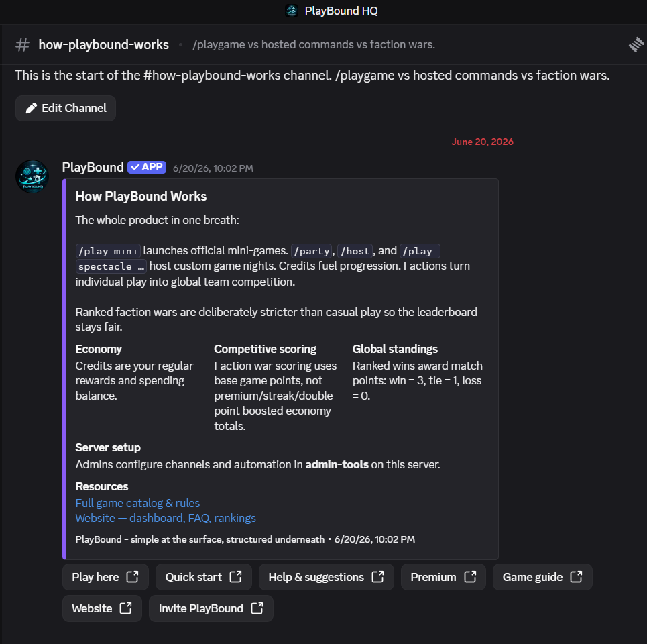Open the threads icon in channel header
This screenshot has height=644, width=647.
pyautogui.click(x=636, y=44)
